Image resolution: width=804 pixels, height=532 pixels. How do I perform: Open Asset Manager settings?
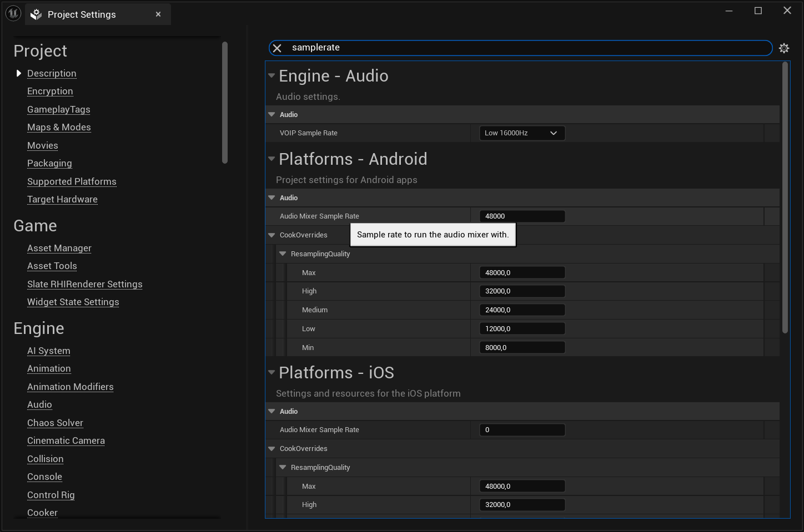pyautogui.click(x=59, y=248)
